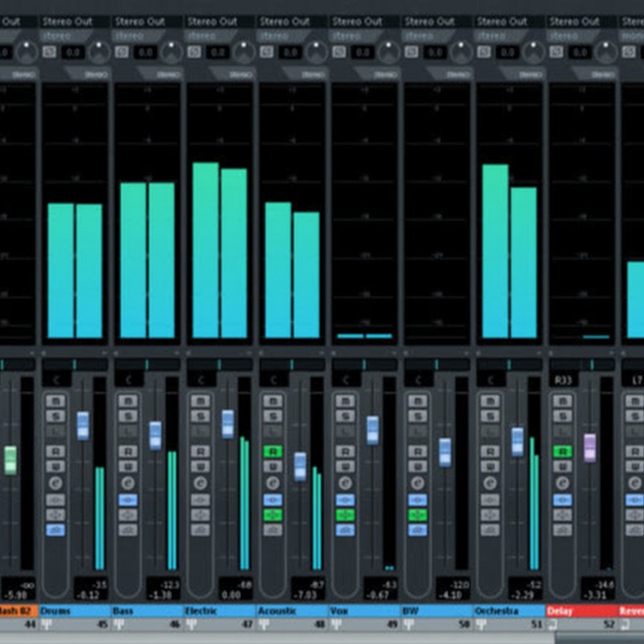Solo the Bass channel
The image size is (644, 644).
[128, 416]
